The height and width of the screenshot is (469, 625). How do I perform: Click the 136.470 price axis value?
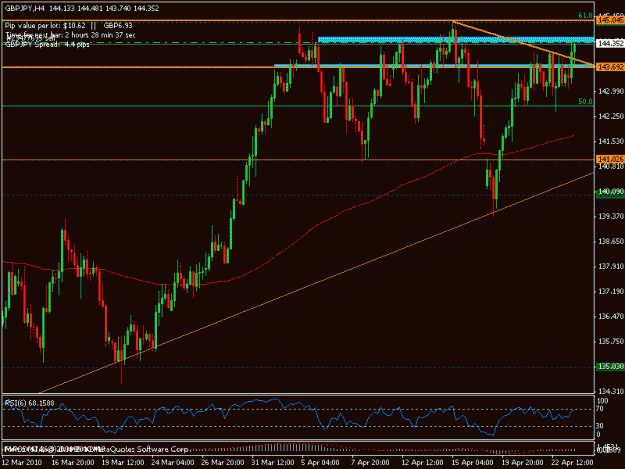click(x=611, y=316)
